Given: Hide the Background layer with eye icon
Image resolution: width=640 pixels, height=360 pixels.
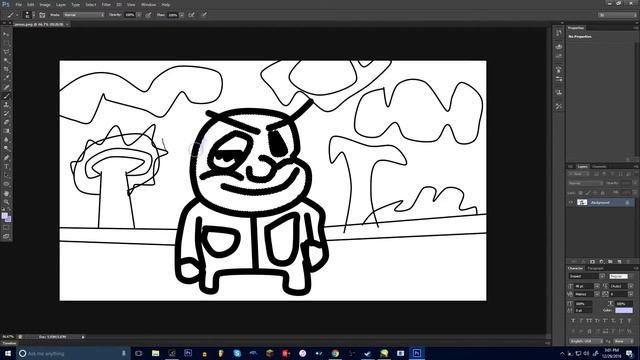Looking at the screenshot, I should (x=571, y=202).
